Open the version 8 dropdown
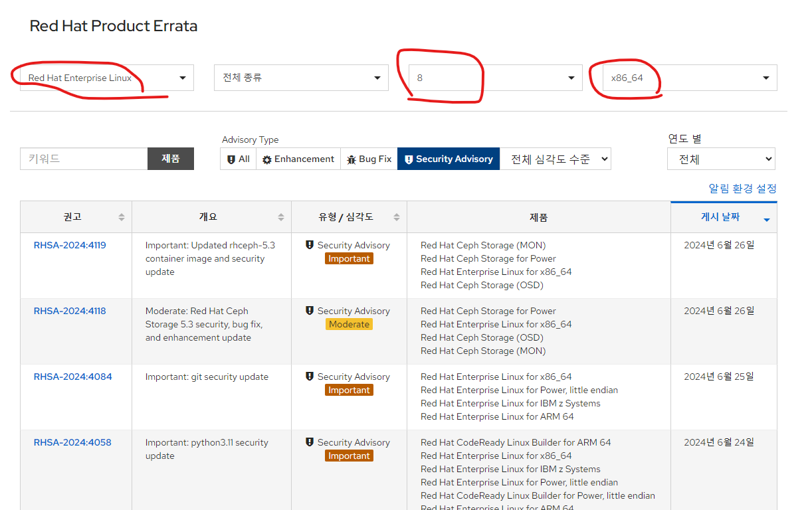This screenshot has height=510, width=812. click(496, 78)
